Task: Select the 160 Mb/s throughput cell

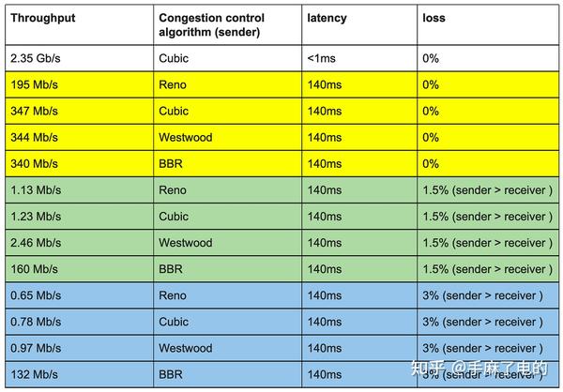Action: pos(33,268)
